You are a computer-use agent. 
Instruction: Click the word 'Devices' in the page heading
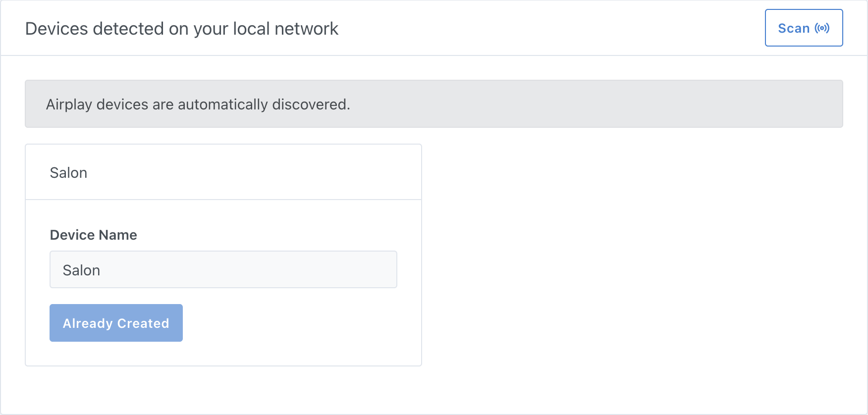tap(57, 29)
